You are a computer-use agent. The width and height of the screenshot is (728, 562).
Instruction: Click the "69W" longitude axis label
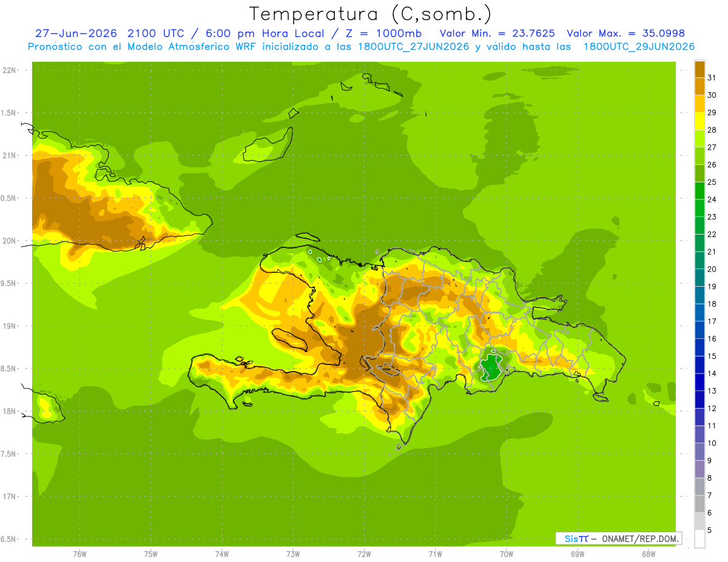[578, 554]
